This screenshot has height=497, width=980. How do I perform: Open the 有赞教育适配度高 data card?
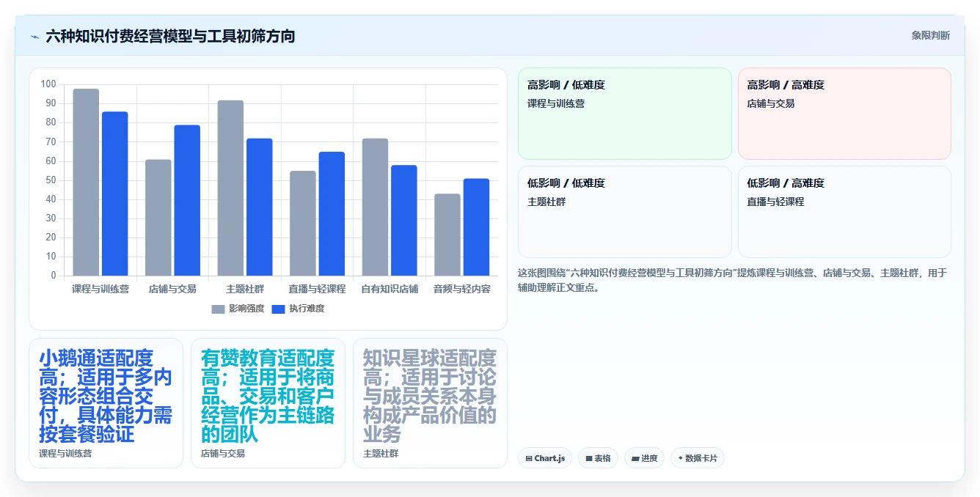click(268, 402)
